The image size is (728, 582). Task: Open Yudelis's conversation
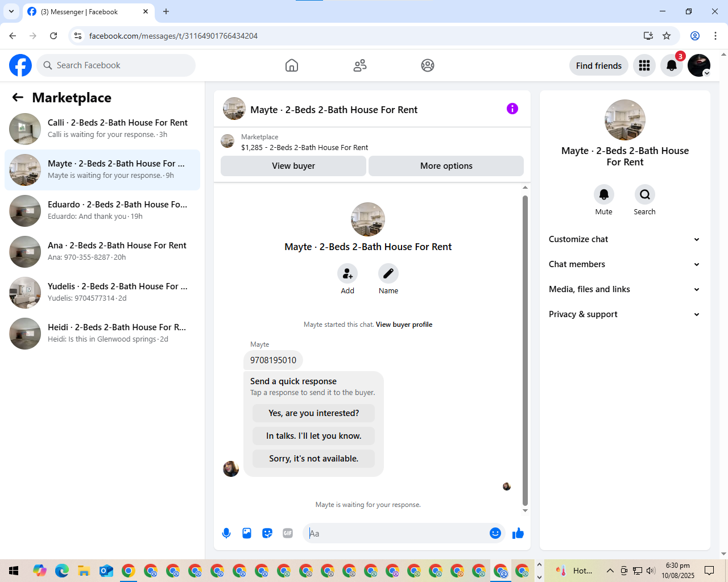click(102, 293)
